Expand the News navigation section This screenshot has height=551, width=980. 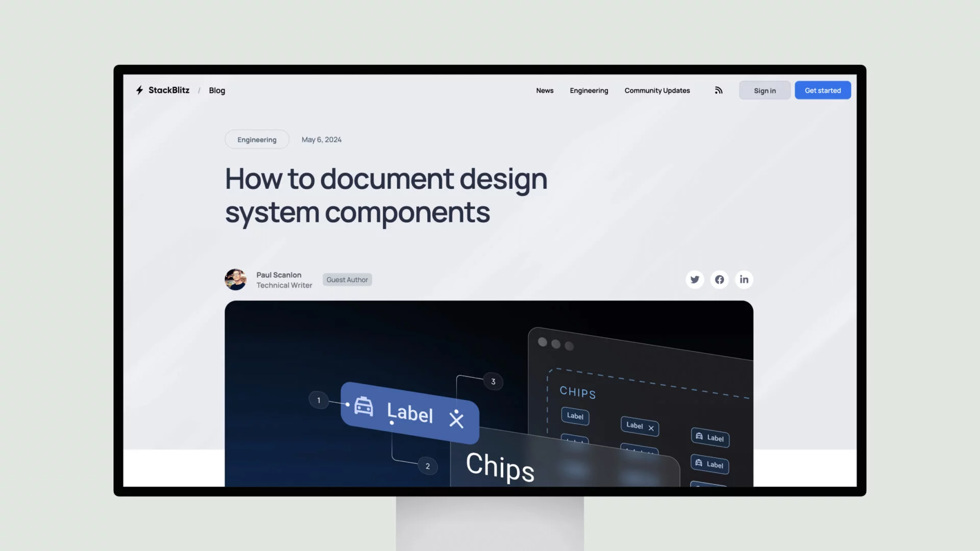point(545,90)
